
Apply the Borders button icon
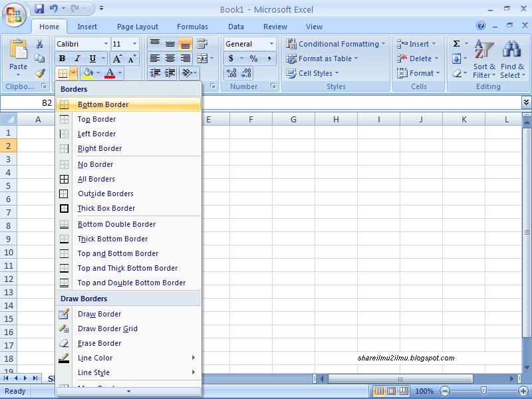pos(63,73)
